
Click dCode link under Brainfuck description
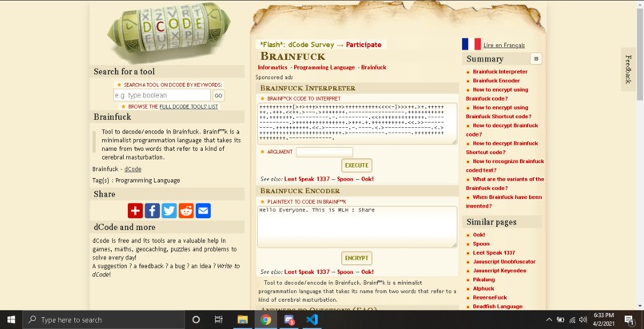133,169
